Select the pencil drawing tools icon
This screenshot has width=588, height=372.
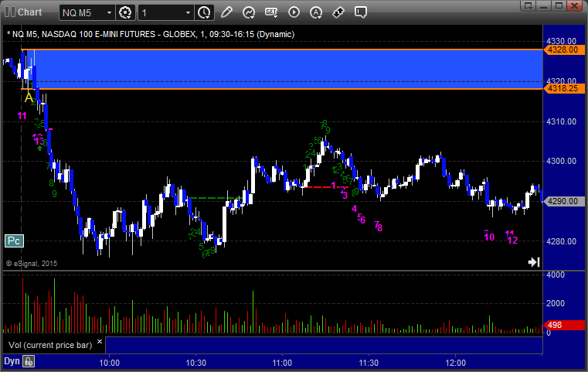coord(226,12)
